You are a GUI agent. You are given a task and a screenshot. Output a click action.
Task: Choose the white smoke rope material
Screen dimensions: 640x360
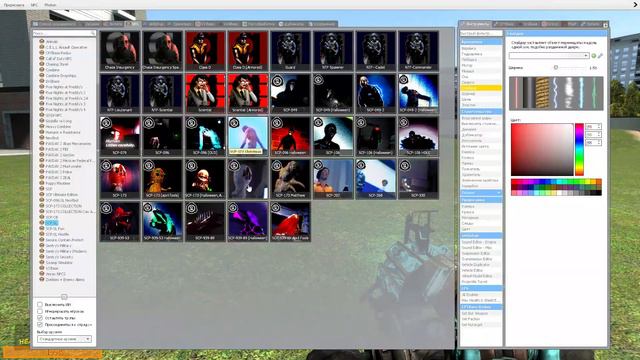click(568, 93)
